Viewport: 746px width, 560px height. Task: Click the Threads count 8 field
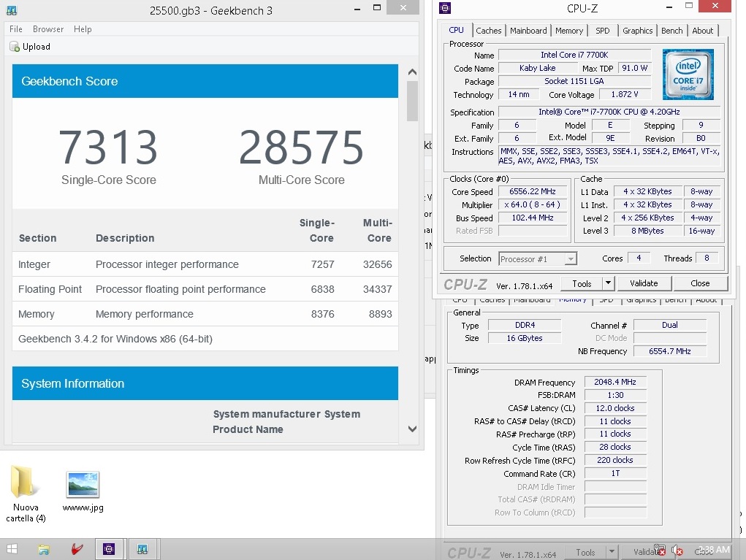[707, 258]
